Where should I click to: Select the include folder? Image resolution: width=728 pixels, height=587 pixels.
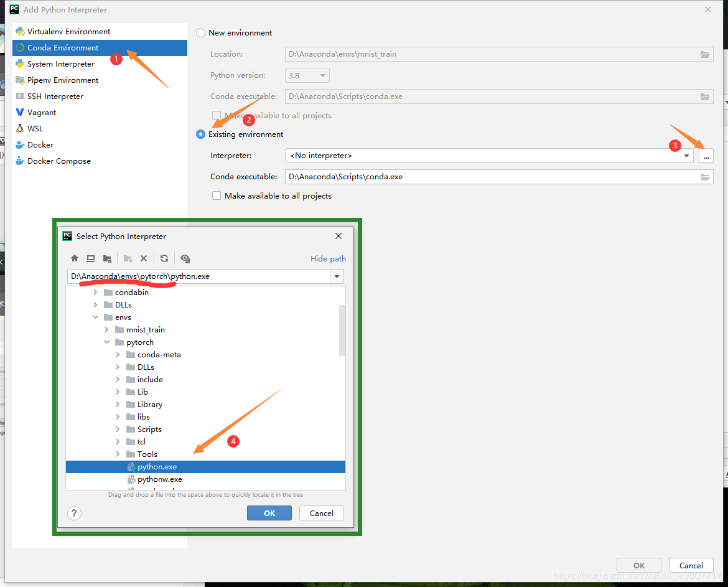click(x=206, y=380)
